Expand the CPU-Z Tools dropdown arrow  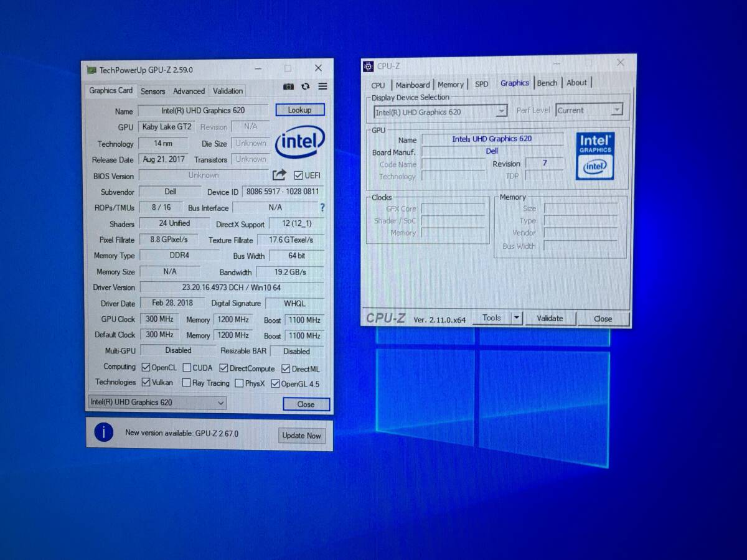click(516, 318)
